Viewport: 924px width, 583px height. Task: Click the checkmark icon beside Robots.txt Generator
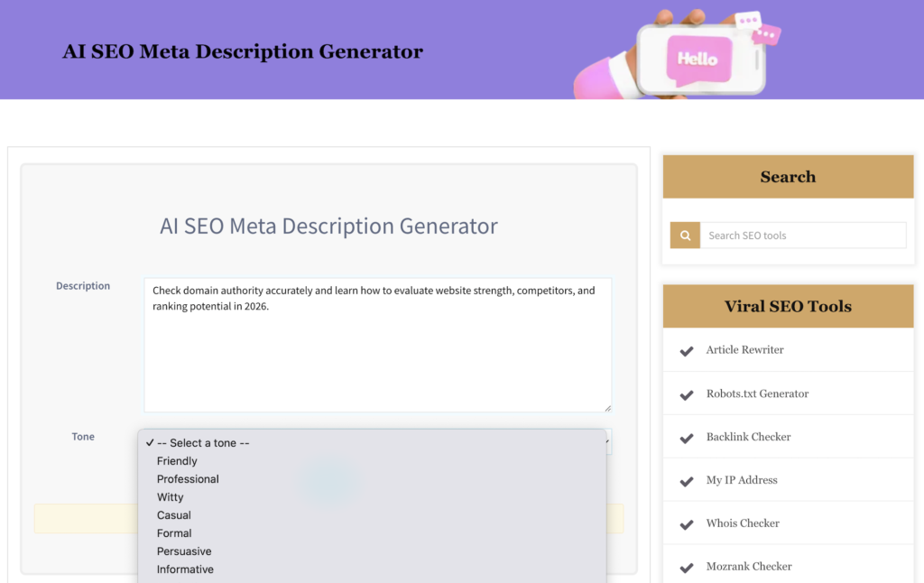click(686, 393)
